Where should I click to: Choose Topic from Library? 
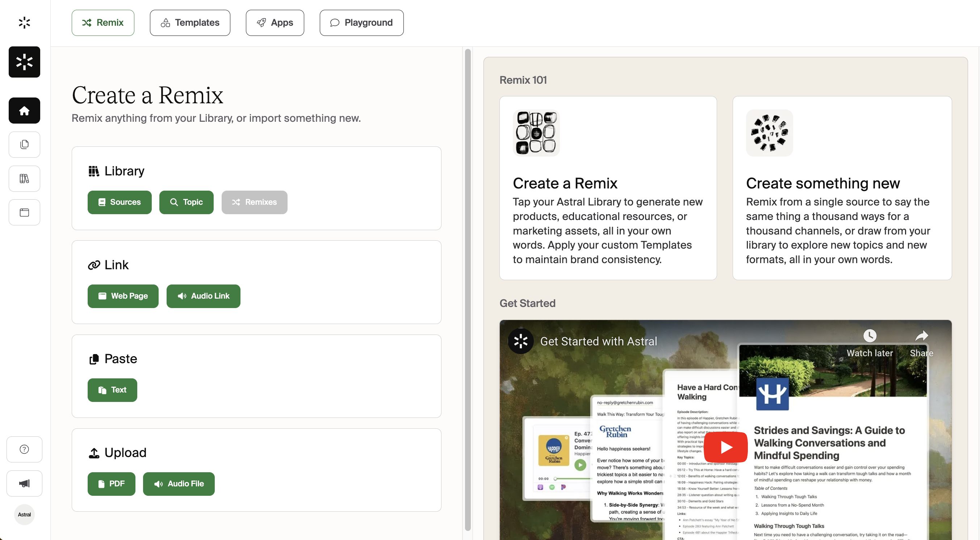coord(187,202)
